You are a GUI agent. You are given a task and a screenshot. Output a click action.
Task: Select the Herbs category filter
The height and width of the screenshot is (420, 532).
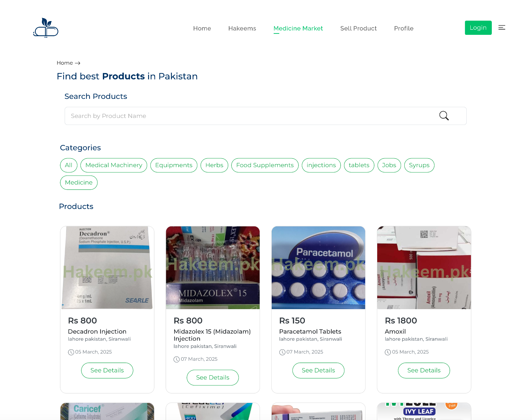214,165
